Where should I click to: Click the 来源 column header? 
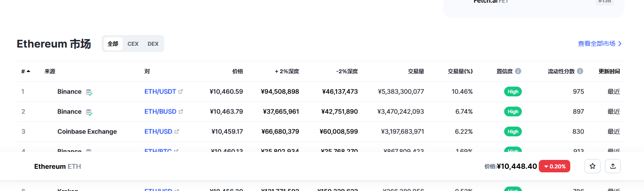50,71
